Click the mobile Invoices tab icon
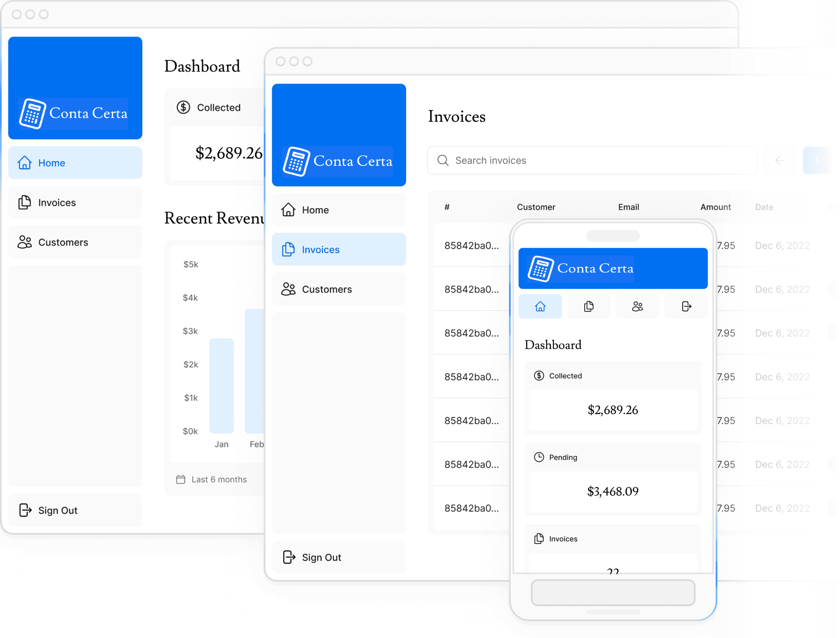Image resolution: width=840 pixels, height=638 pixels. (588, 307)
